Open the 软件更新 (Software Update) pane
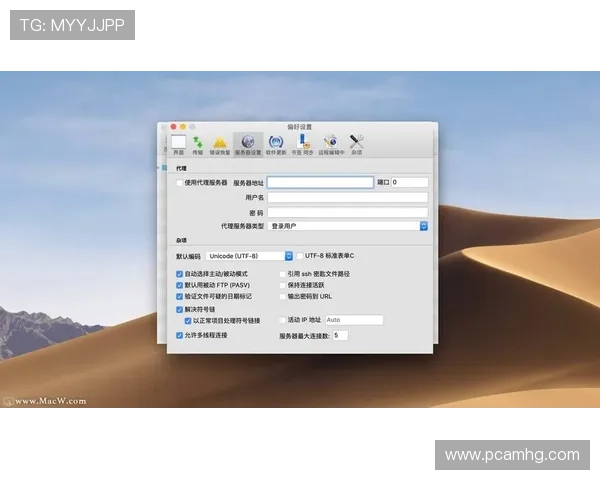This screenshot has width=600, height=480. 276,143
